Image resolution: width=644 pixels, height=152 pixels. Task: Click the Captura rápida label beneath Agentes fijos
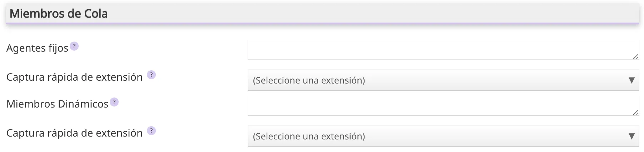point(74,77)
